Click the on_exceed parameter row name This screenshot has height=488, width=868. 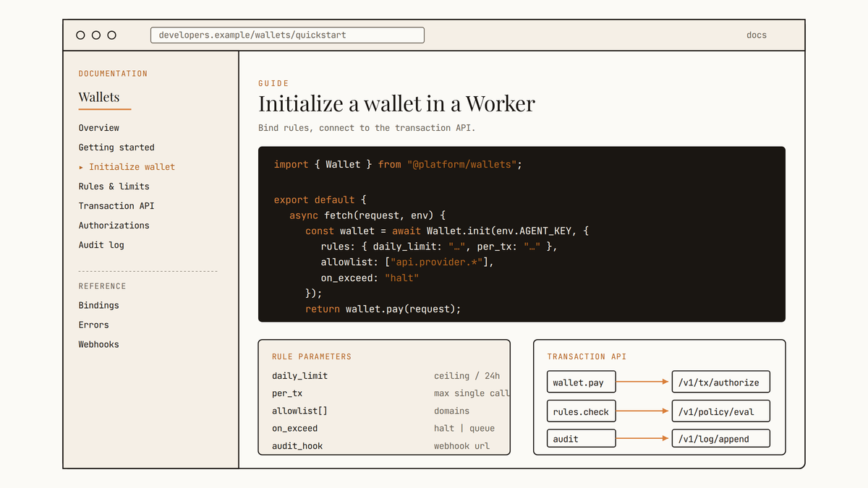pos(294,429)
